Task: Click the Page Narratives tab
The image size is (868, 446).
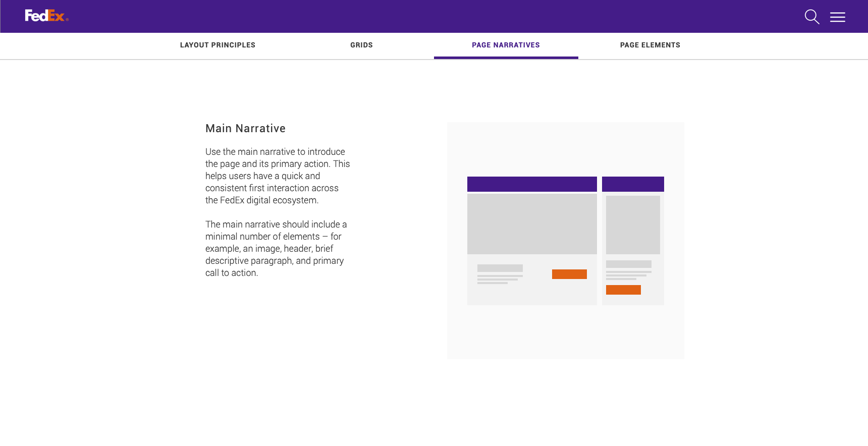Action: click(506, 45)
